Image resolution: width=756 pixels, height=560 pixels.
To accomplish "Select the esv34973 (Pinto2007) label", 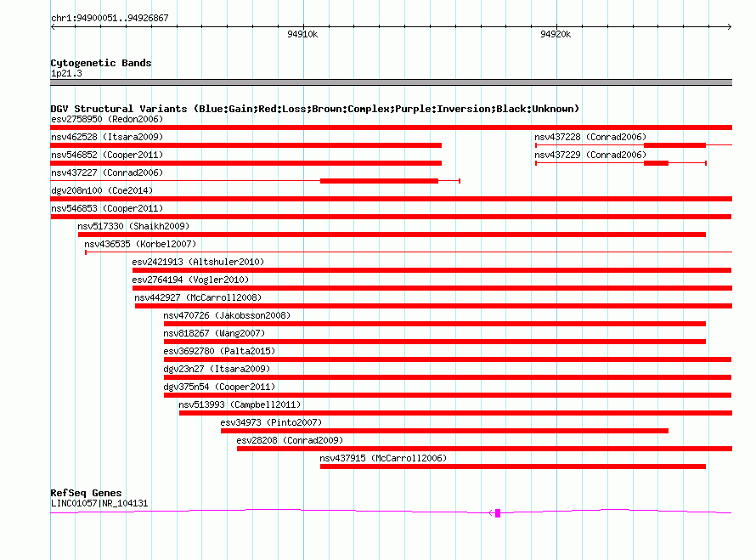I will [x=271, y=422].
